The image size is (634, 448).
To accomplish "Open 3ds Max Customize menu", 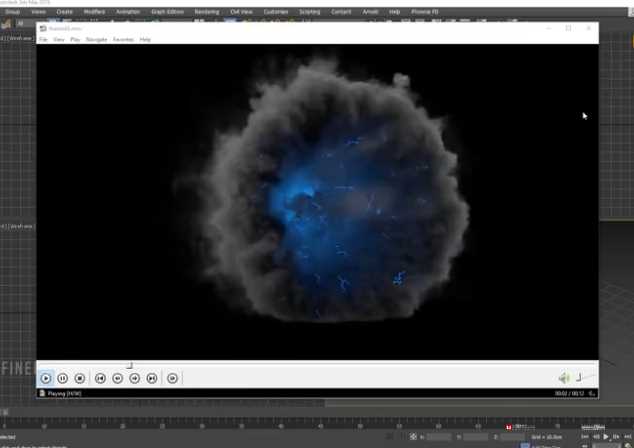I will coord(276,12).
